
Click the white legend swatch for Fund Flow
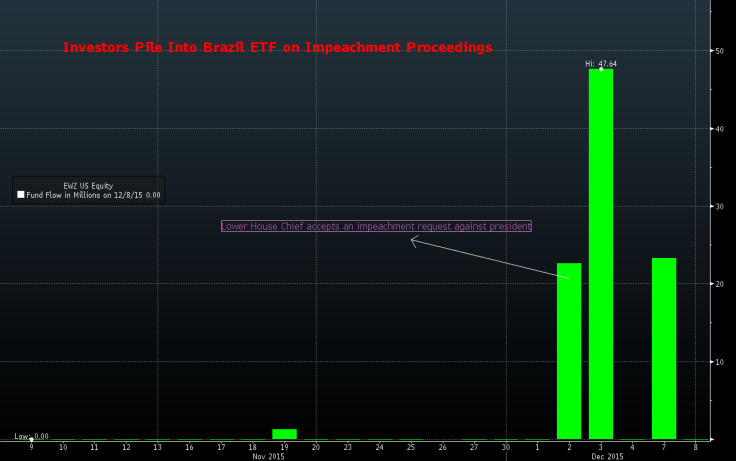(21, 195)
